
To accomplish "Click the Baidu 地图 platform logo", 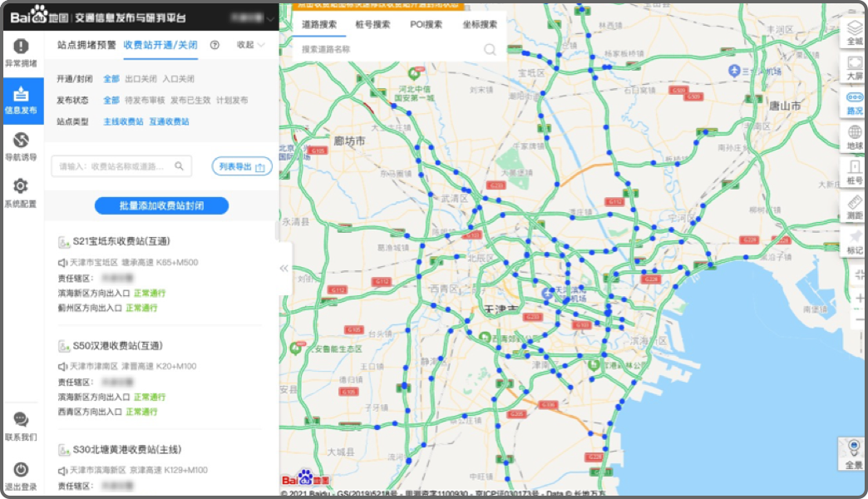I will (39, 15).
